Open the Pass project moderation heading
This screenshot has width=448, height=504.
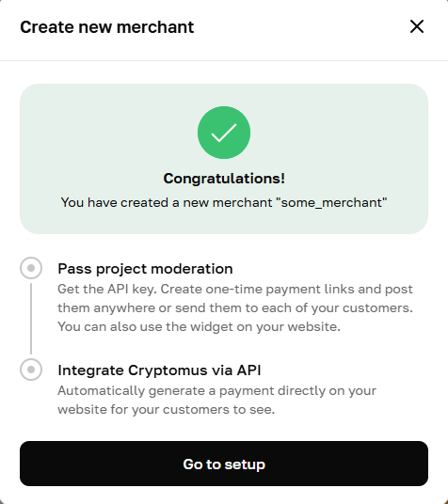[x=145, y=269]
